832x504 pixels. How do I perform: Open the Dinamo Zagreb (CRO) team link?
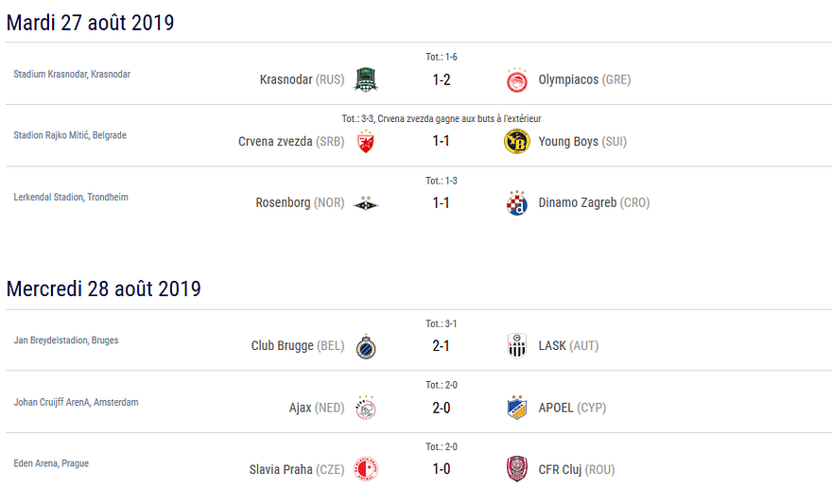(594, 203)
